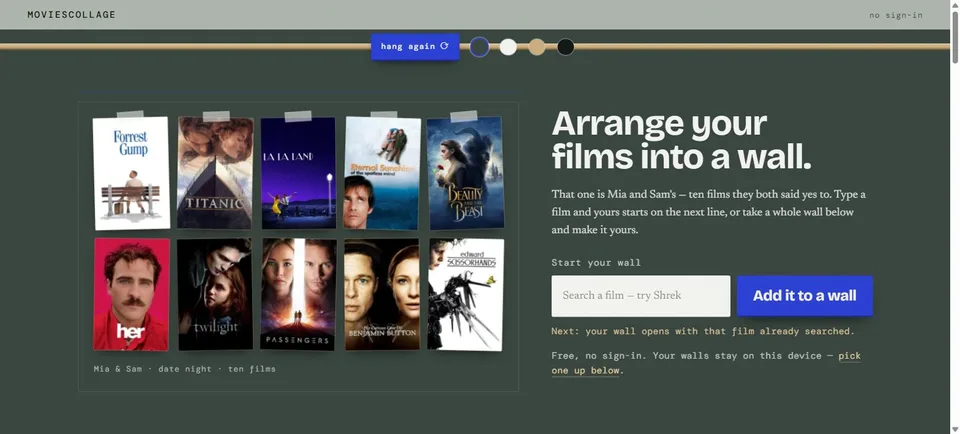
Task: Click the 'Next: your wall opens' hint text
Action: 702,331
